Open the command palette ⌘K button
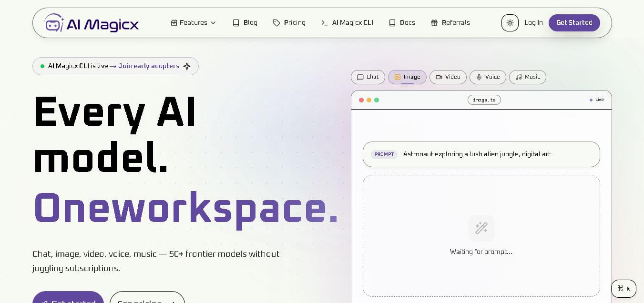Screen dimensions: 644x303 [x=624, y=289]
